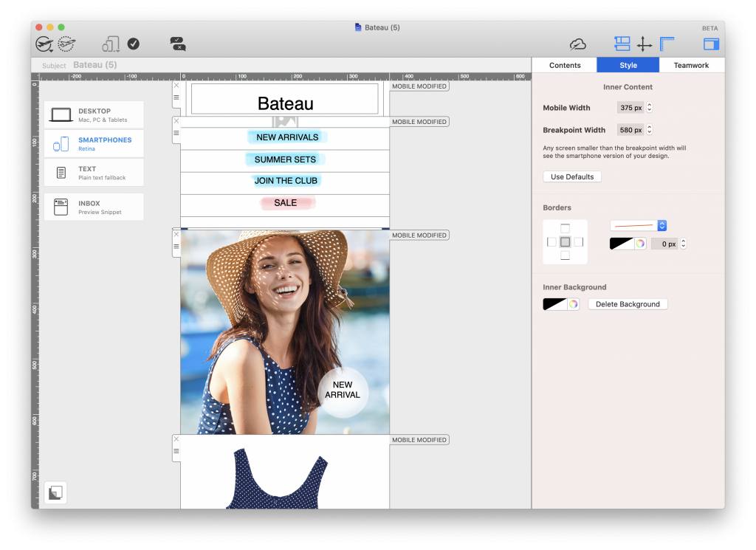Screen dimensions: 756x550
Task: Toggle the layout blocks toolbar icon
Action: 622,44
